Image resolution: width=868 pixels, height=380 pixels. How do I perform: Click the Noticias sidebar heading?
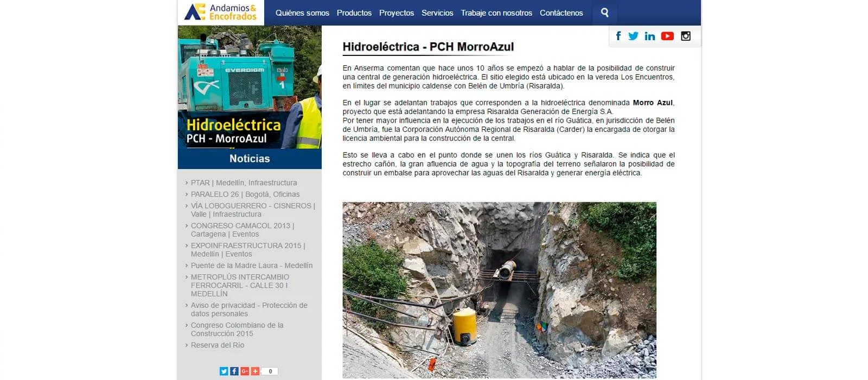pyautogui.click(x=250, y=159)
